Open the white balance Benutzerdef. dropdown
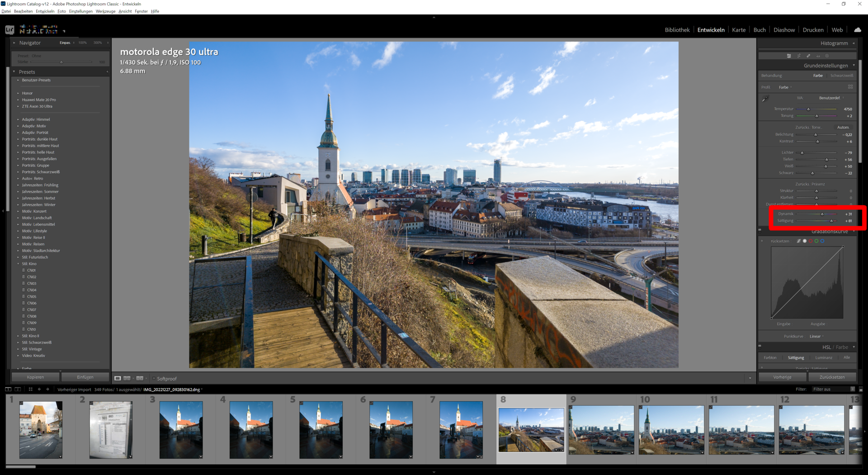868x475 pixels. pos(831,98)
